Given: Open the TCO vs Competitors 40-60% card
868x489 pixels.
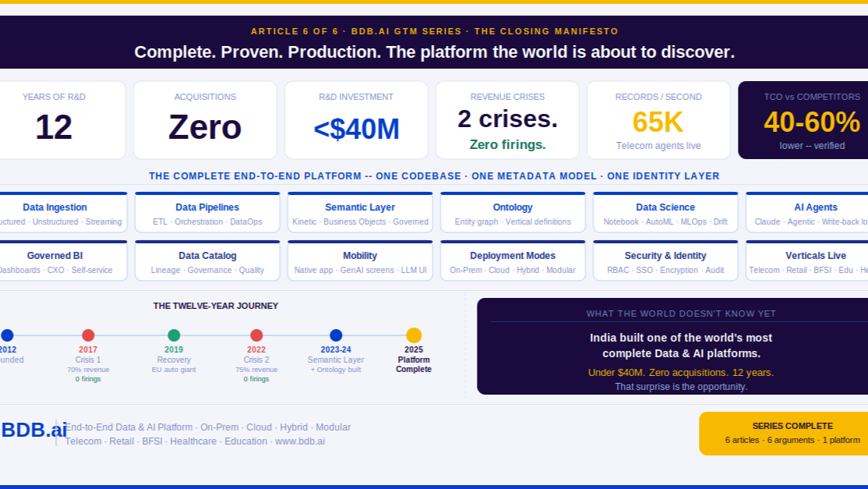Looking at the screenshot, I should [806, 120].
